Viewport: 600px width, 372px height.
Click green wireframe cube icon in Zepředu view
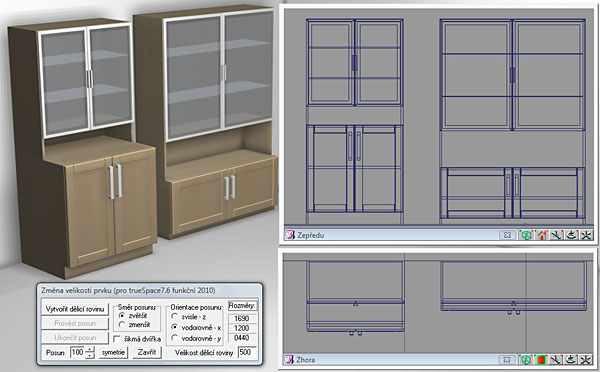pos(527,235)
